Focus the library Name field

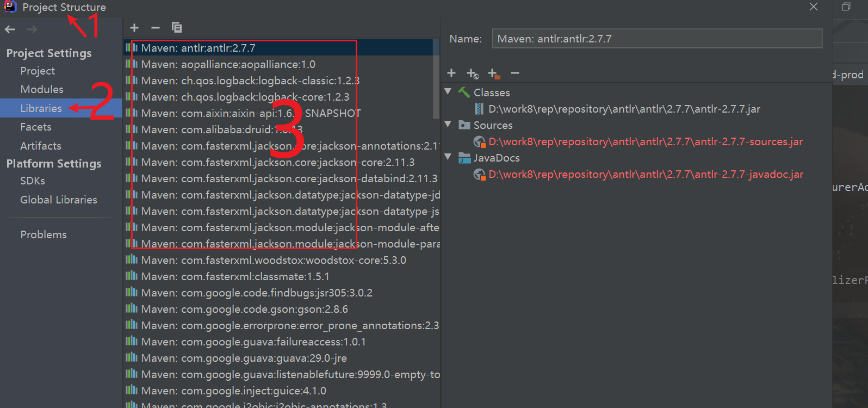click(657, 39)
